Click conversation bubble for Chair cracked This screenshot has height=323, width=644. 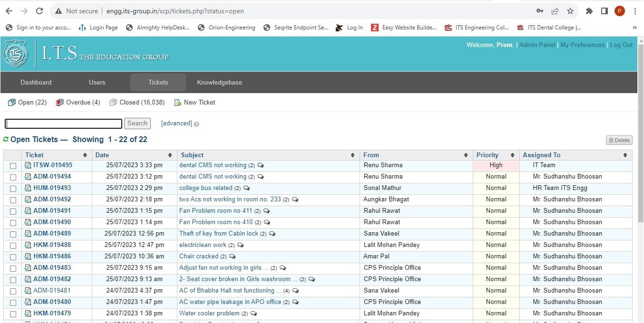click(232, 256)
